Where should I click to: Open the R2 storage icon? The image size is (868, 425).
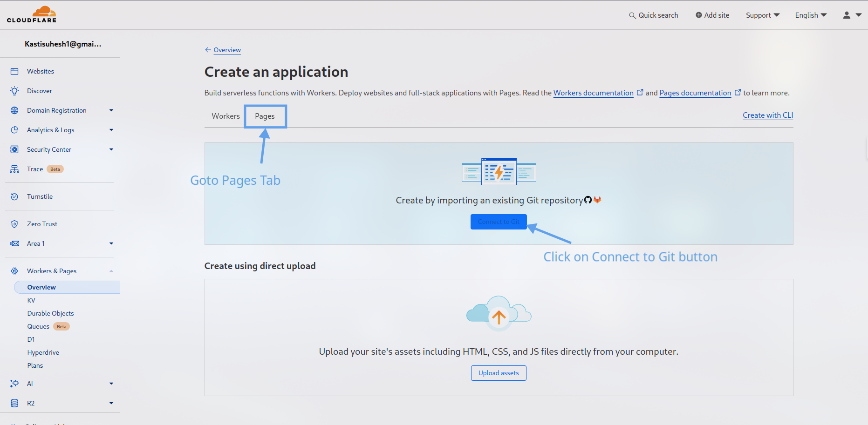[x=14, y=403]
